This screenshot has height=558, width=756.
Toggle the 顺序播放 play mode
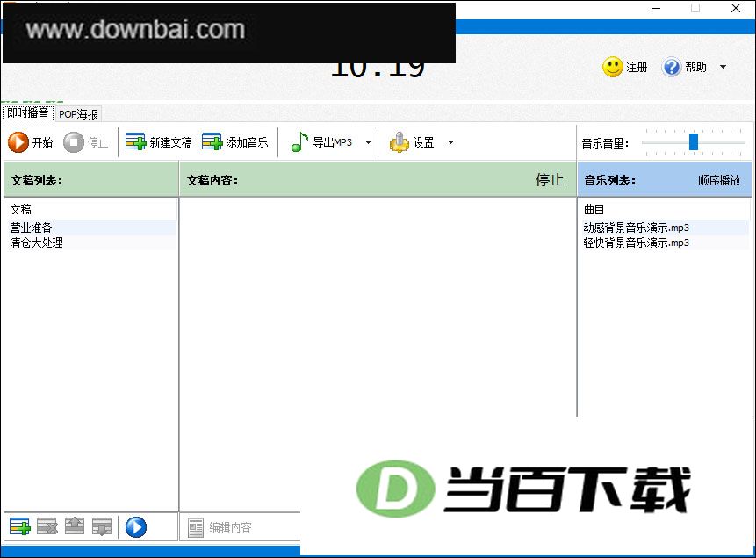(719, 180)
